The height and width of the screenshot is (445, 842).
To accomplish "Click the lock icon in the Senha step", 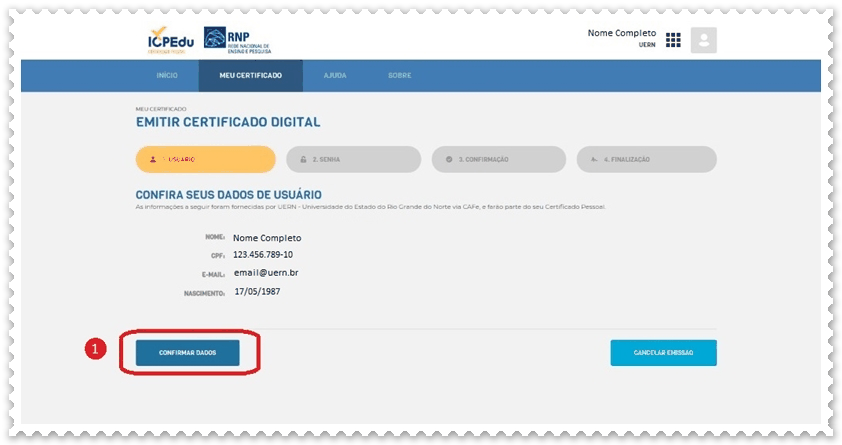I will point(303,159).
